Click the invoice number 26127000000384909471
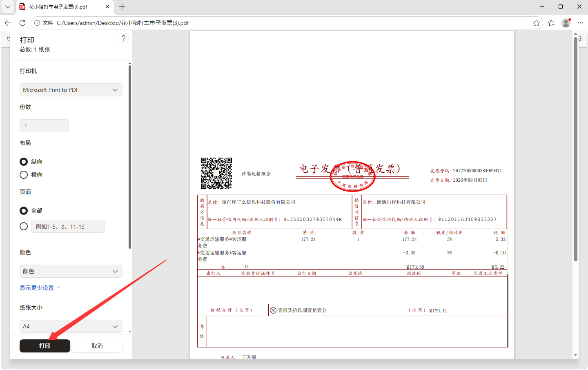Screen dimensions: 588x370 pos(477,171)
